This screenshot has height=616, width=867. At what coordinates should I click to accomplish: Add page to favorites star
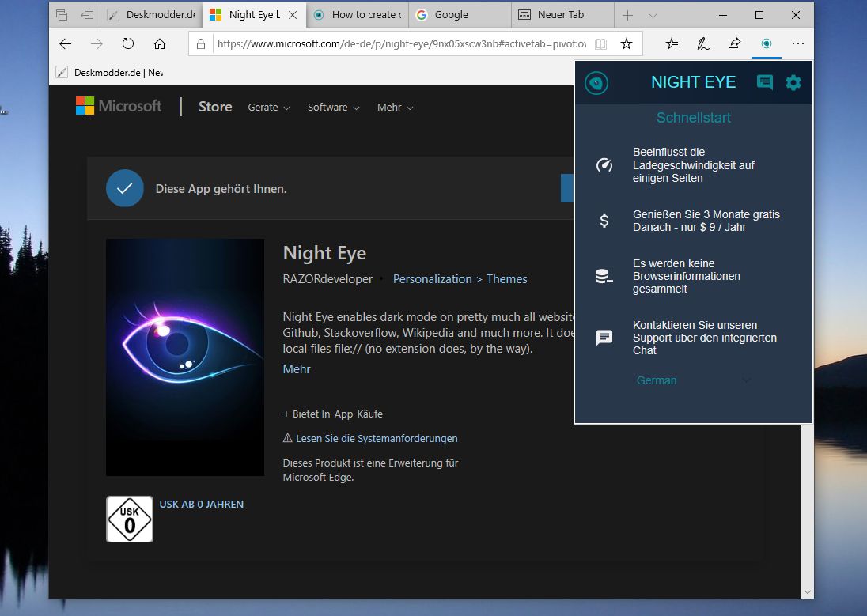pyautogui.click(x=626, y=43)
